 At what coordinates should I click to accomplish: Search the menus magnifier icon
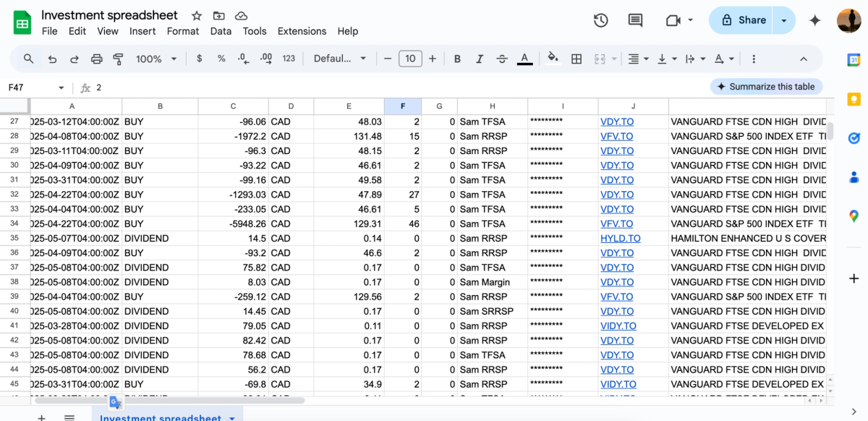tap(29, 59)
